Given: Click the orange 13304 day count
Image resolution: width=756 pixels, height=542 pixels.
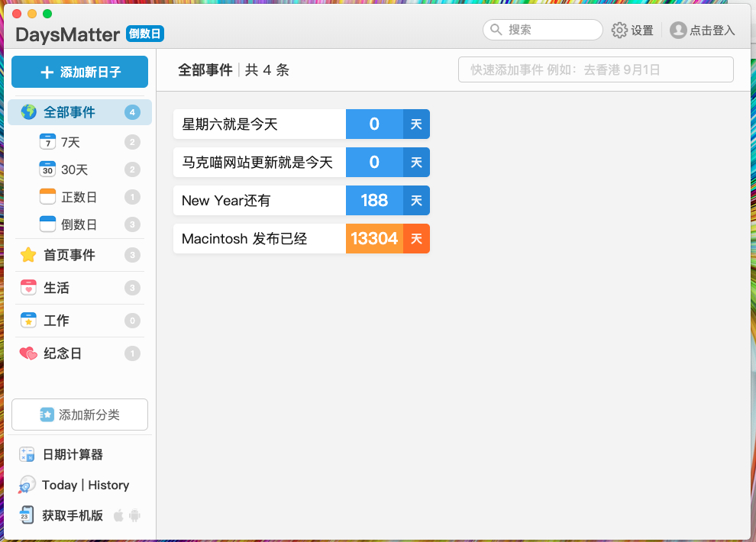Looking at the screenshot, I should pyautogui.click(x=374, y=238).
